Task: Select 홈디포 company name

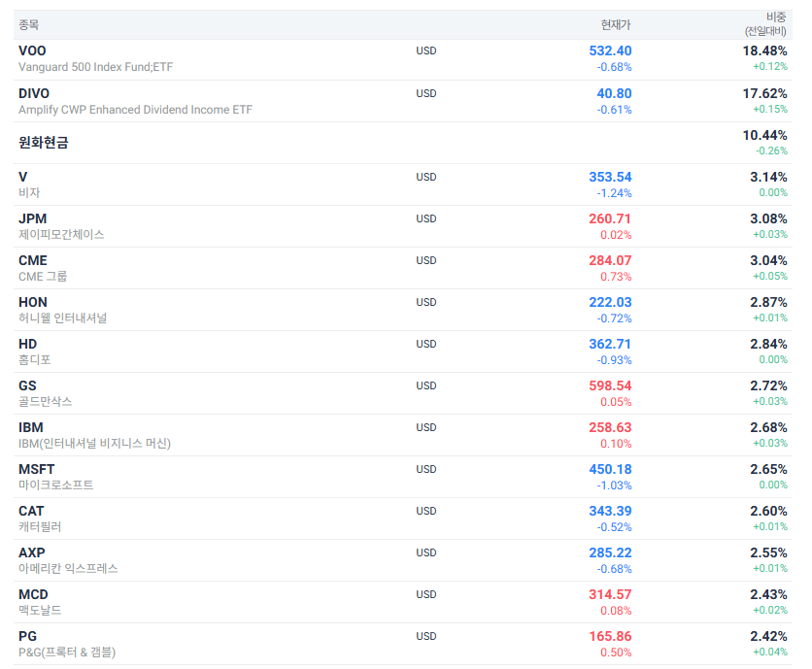Action: [x=35, y=359]
